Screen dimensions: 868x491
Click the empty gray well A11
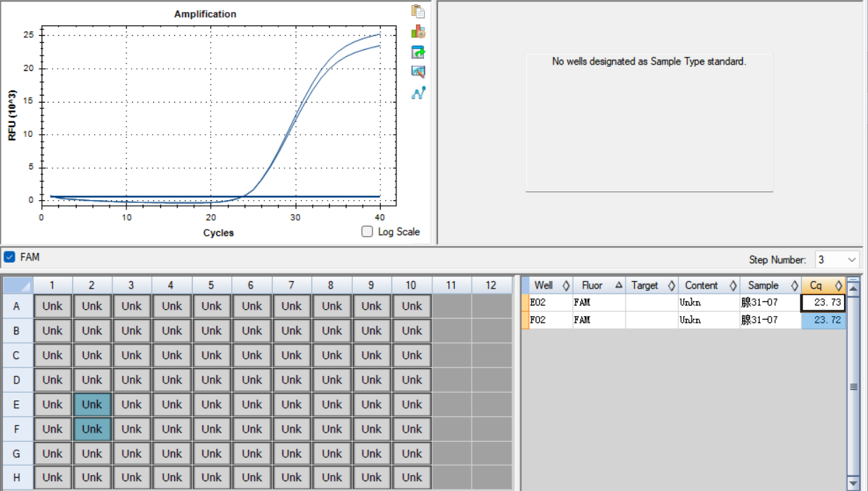tap(452, 306)
